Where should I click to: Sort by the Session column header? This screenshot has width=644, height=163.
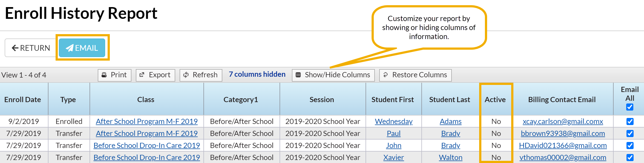(322, 100)
